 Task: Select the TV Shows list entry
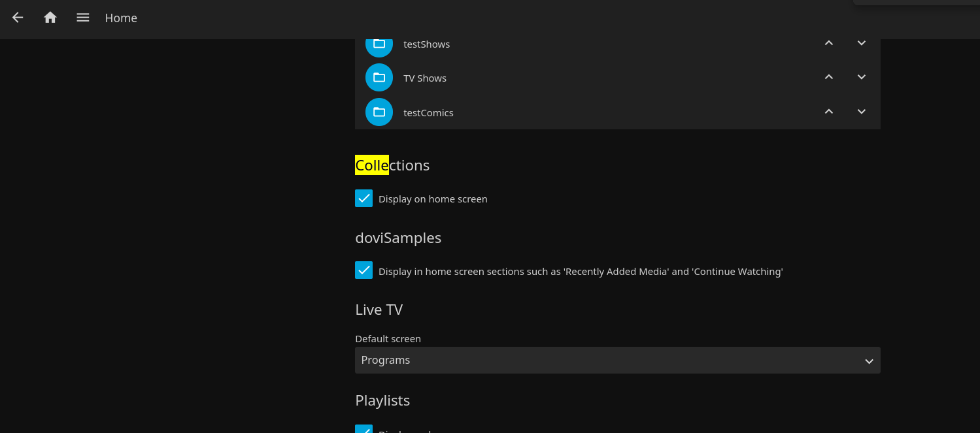425,78
